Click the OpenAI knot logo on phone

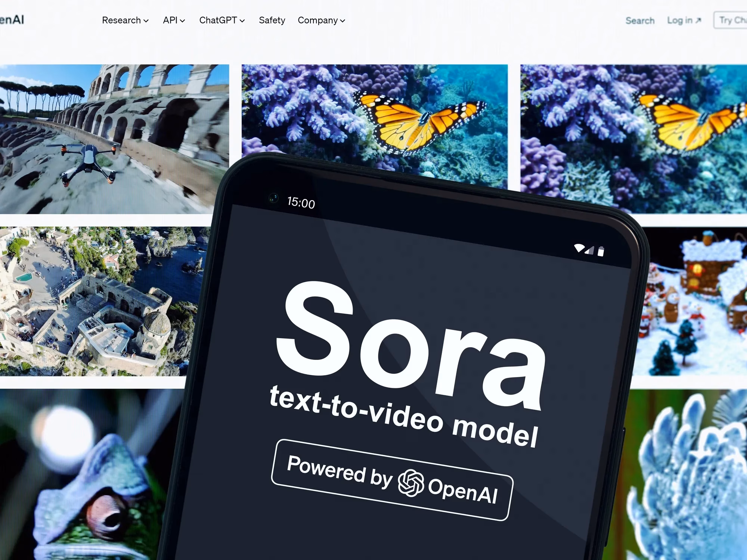tap(410, 483)
